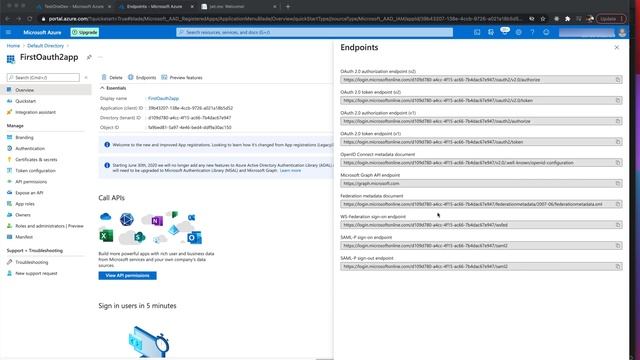Click the browser Update button
Viewport: 640px width, 360px height.
point(611,19)
